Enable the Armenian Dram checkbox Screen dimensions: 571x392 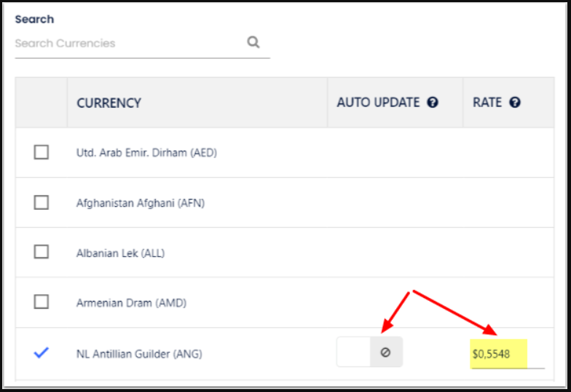point(42,302)
